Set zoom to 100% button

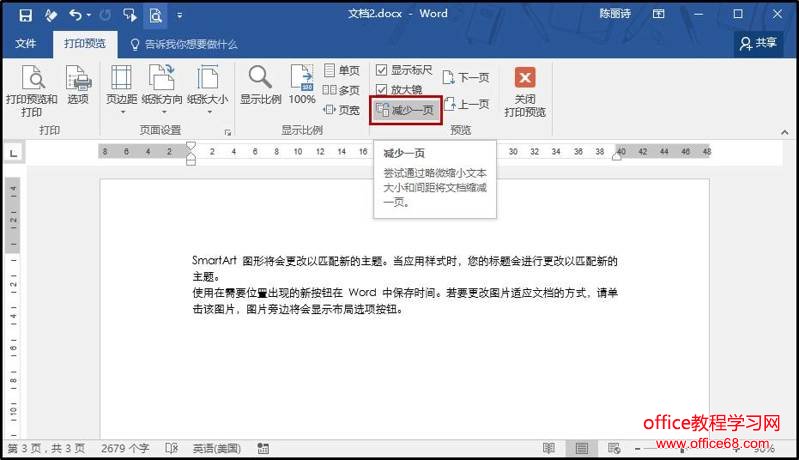coord(302,85)
